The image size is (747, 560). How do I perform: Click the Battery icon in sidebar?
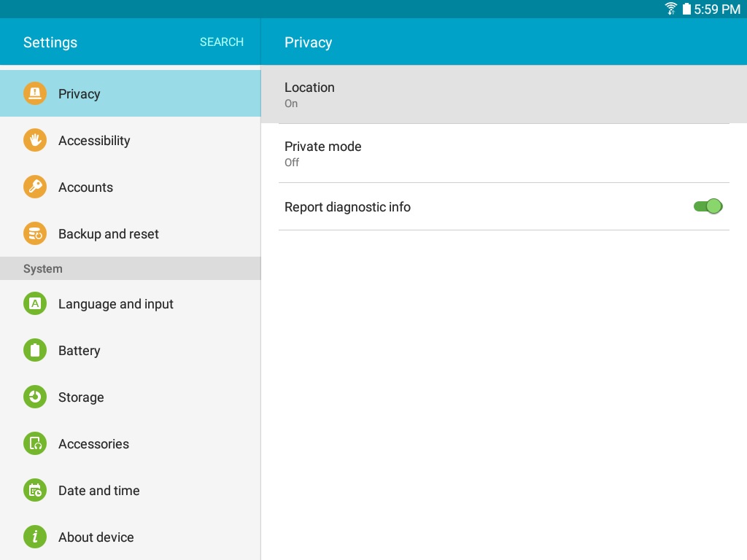tap(35, 350)
